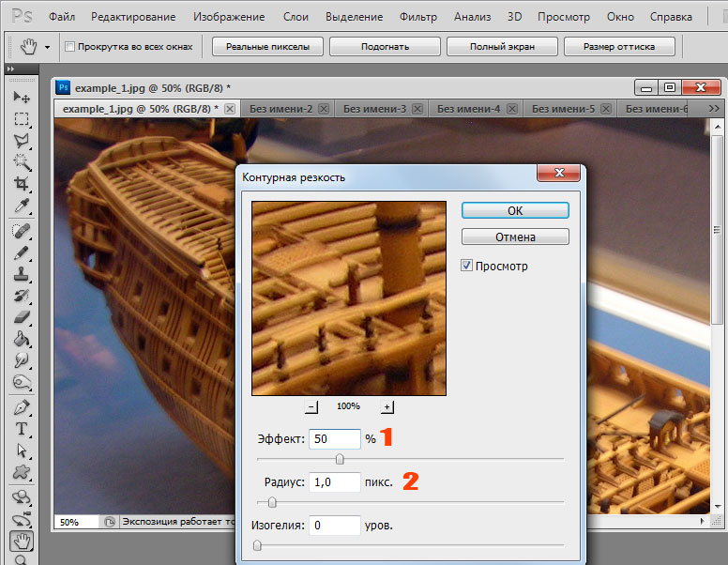This screenshot has width=728, height=565.
Task: Click the 'Радиус' input field
Action: coord(334,481)
